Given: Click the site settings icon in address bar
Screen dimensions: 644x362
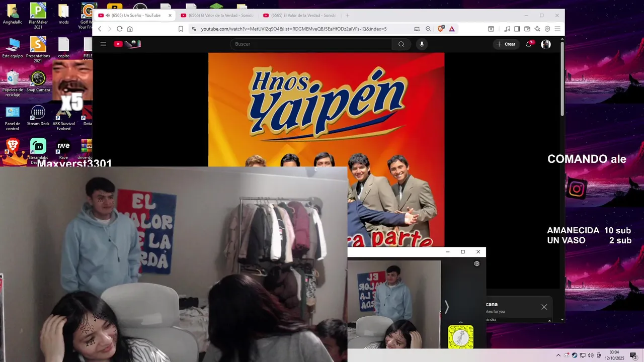Looking at the screenshot, I should tap(194, 29).
